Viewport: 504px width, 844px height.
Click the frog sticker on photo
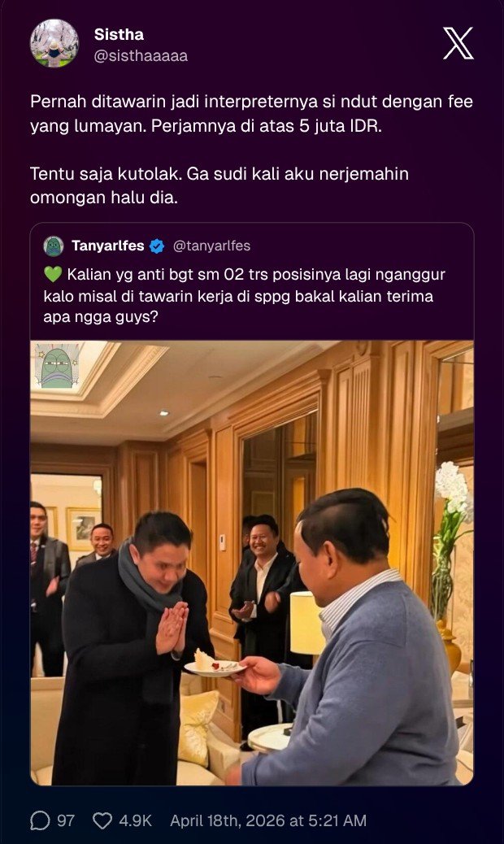click(56, 367)
